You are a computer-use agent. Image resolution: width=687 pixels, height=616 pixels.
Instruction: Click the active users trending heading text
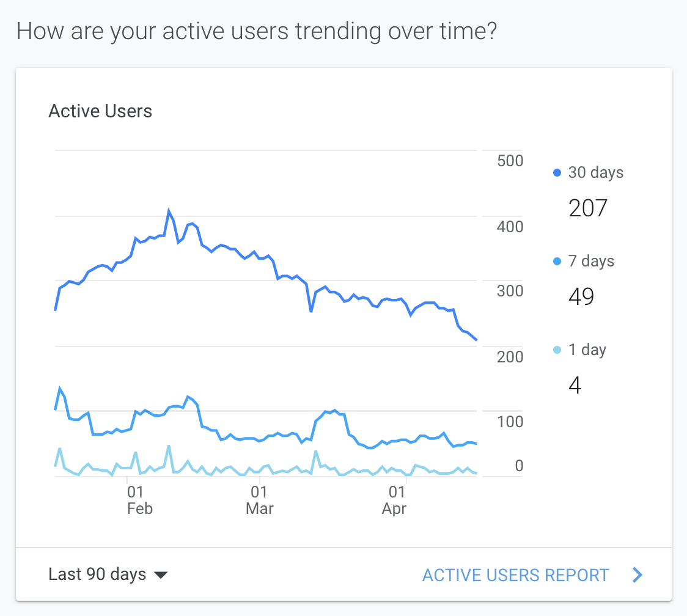[x=257, y=31]
